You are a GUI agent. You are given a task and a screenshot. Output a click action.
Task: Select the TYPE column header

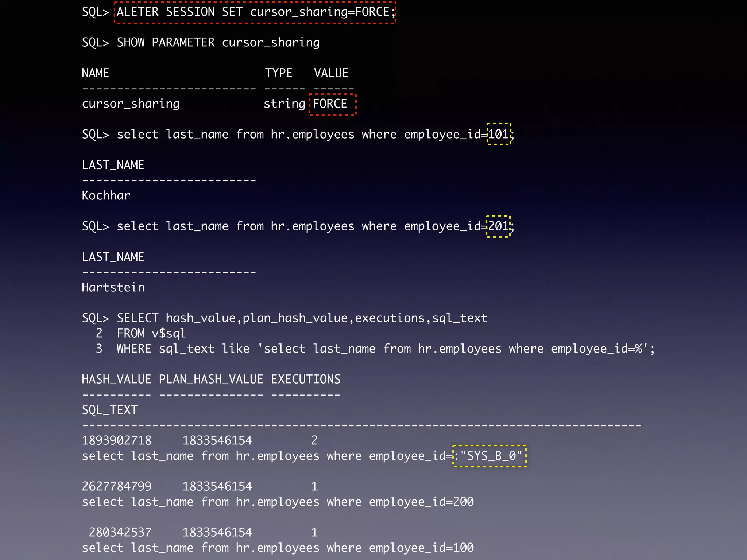279,73
